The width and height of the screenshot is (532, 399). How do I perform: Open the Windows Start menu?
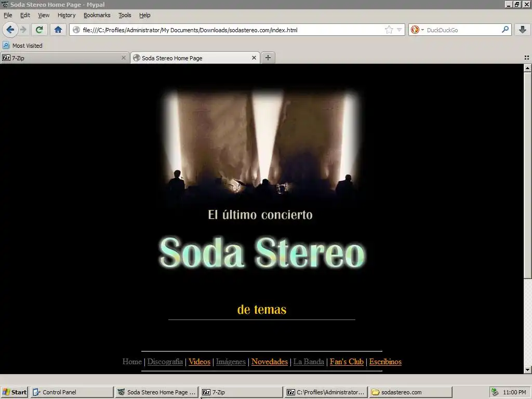(x=14, y=392)
